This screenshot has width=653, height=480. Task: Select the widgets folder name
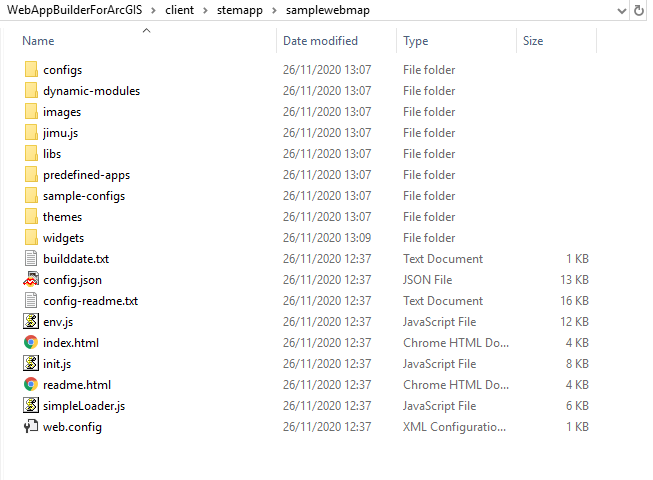(x=63, y=238)
